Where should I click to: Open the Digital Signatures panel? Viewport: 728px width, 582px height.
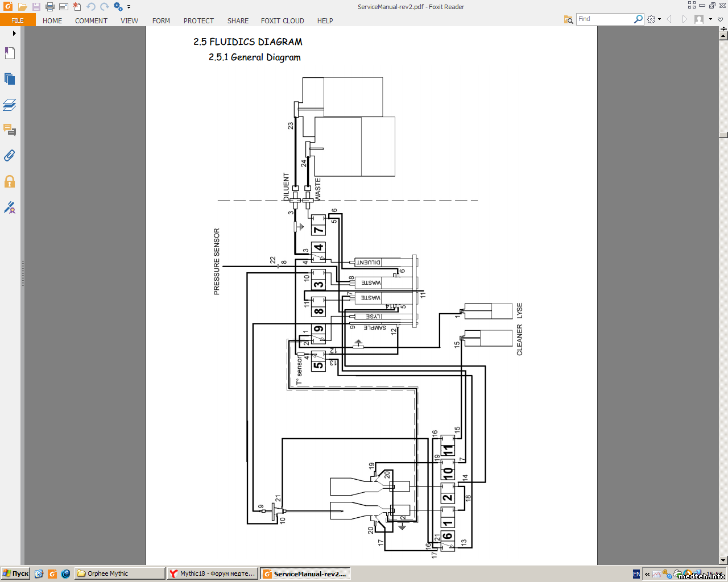pos(10,207)
